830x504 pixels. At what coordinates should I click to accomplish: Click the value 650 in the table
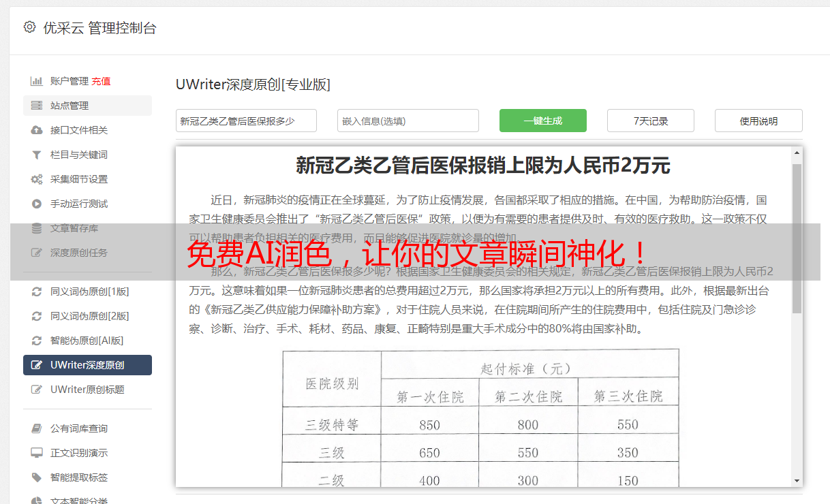430,453
